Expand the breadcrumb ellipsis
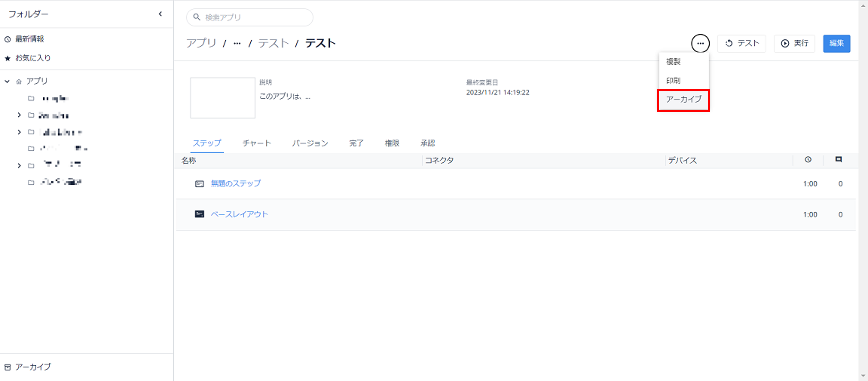The width and height of the screenshot is (868, 381). click(237, 44)
